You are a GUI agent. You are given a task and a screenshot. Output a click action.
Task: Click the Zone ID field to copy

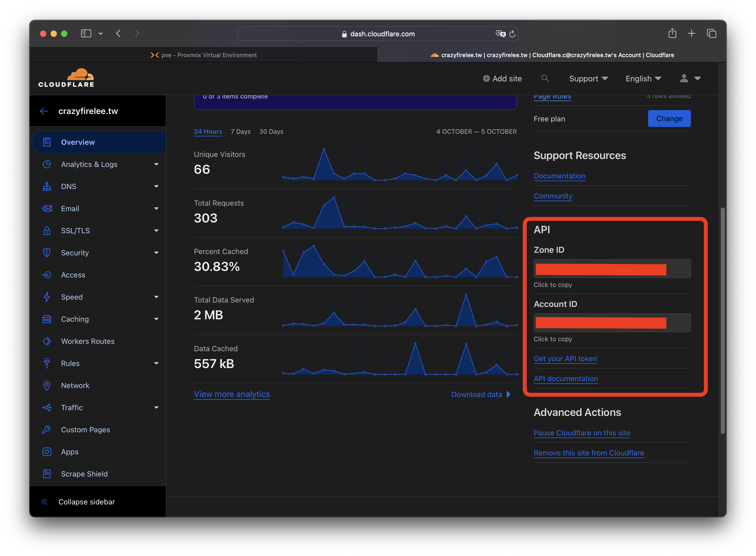pos(612,269)
